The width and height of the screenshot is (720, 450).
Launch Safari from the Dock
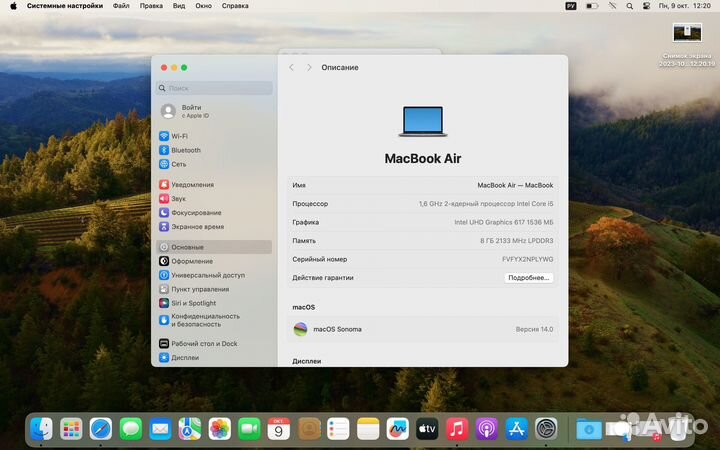coord(101,429)
